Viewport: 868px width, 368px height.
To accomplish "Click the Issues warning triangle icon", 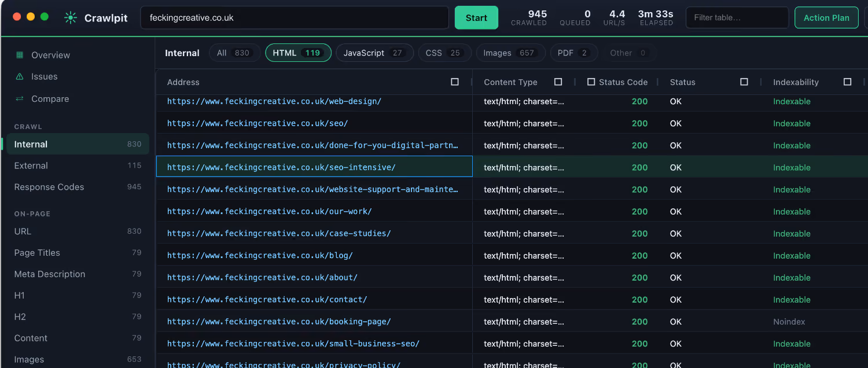I will click(x=20, y=76).
